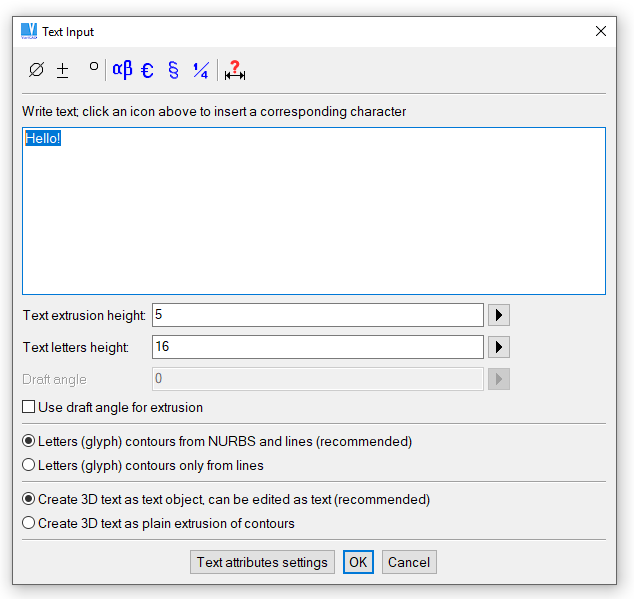Click the dimension question mark icon

click(x=235, y=70)
